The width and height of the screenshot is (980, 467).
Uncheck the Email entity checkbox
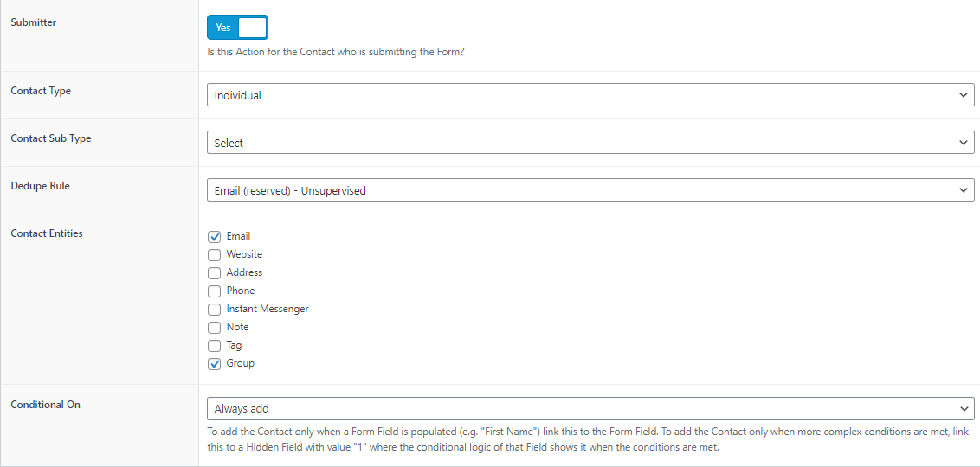tap(215, 237)
